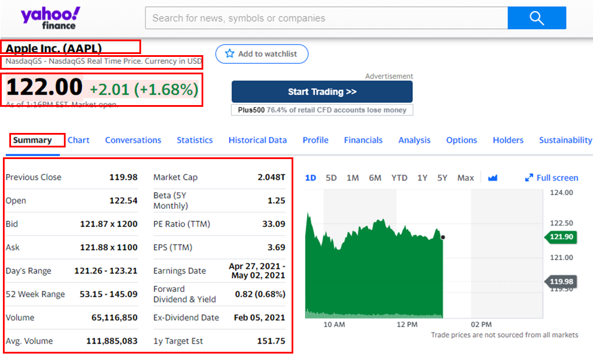Select the Max chart range
This screenshot has height=364, width=593.
pyautogui.click(x=465, y=178)
